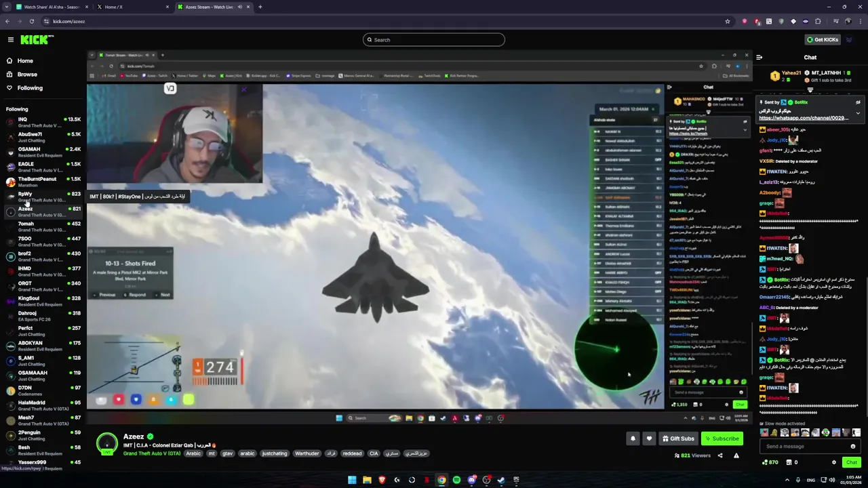Go to Home in sidebar

(25, 61)
